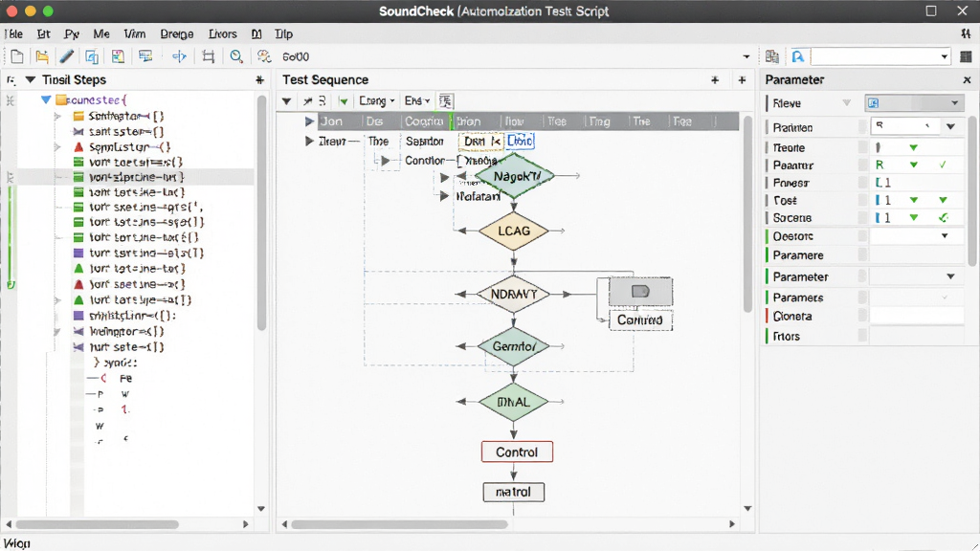Screen dimensions: 980x551
Task: Open the first menu at the menu bar's left
Action: pos(13,33)
